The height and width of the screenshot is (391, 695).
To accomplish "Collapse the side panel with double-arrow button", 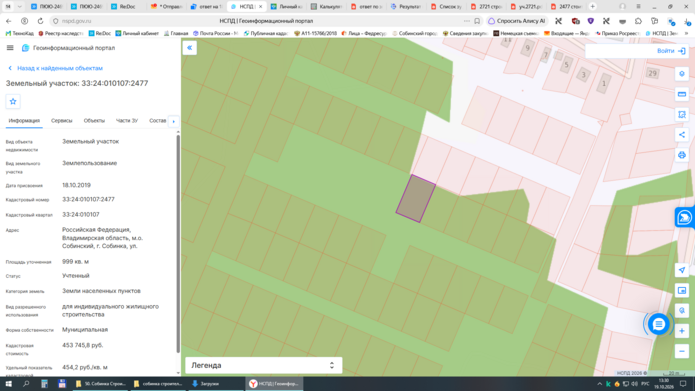I will point(189,48).
